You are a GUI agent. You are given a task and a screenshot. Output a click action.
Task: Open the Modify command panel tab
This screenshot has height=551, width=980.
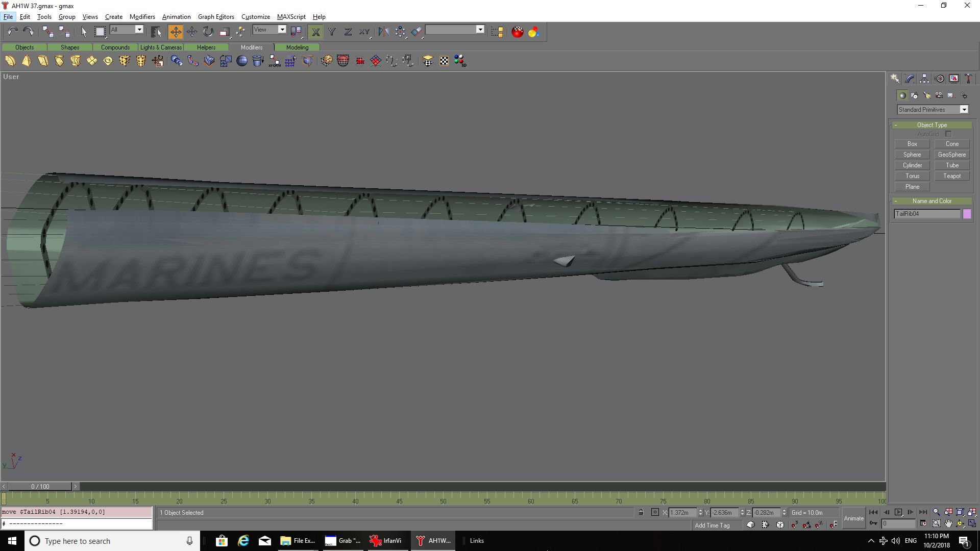pos(910,79)
